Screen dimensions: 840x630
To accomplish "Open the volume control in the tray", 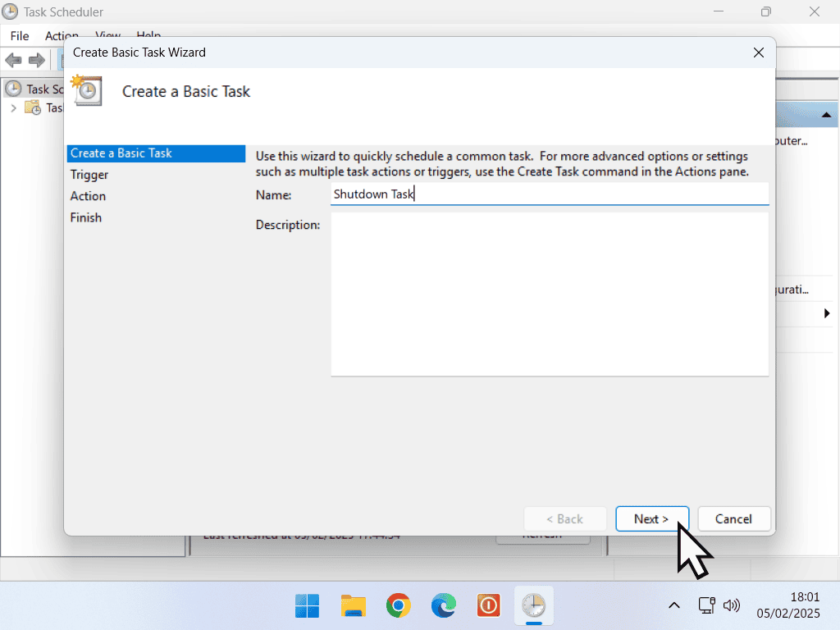I will [x=733, y=606].
